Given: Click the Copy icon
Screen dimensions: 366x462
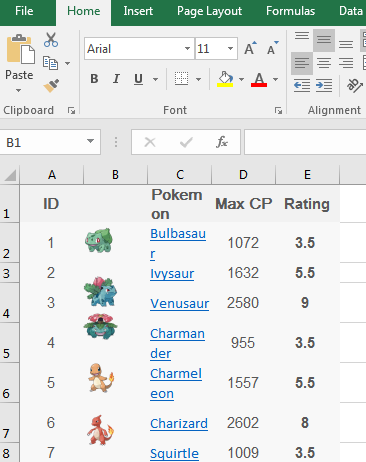Looking at the screenshot, I should click(x=50, y=63).
